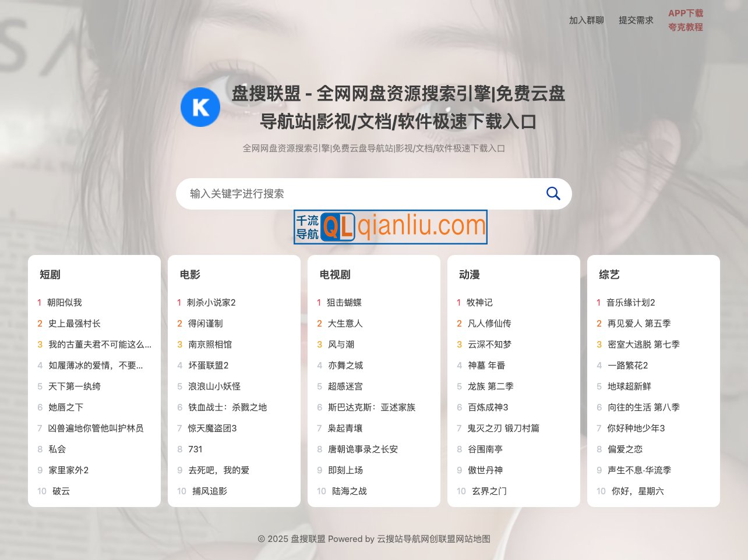
Task: Open 凡人修仙传 anime entry
Action: pyautogui.click(x=489, y=323)
